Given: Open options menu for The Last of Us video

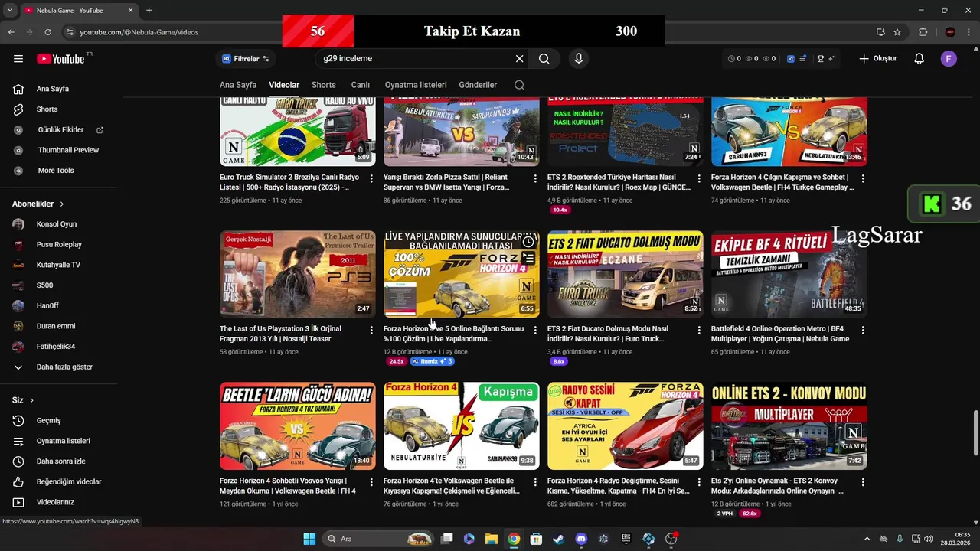Looking at the screenshot, I should tap(371, 330).
